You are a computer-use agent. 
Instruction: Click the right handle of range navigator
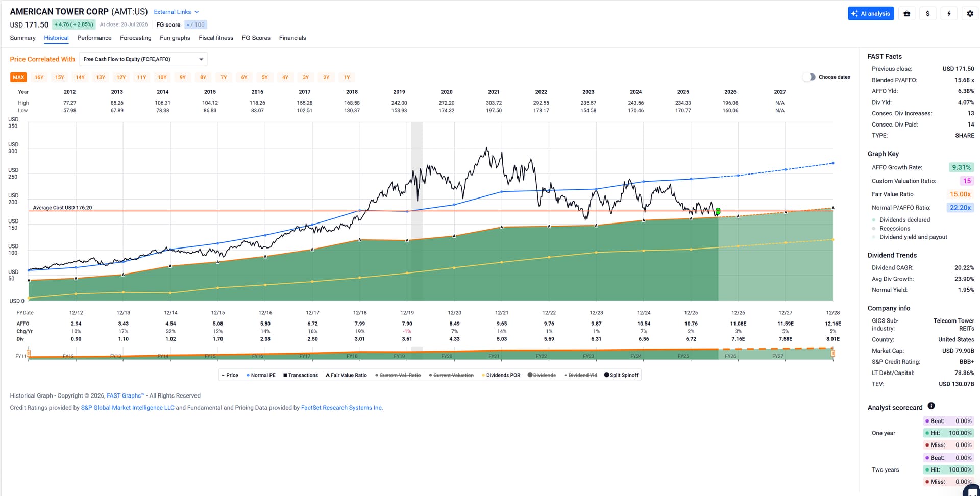[x=833, y=353]
